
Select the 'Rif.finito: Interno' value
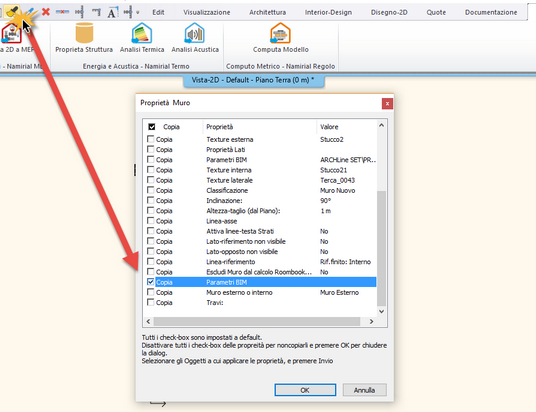coord(345,262)
